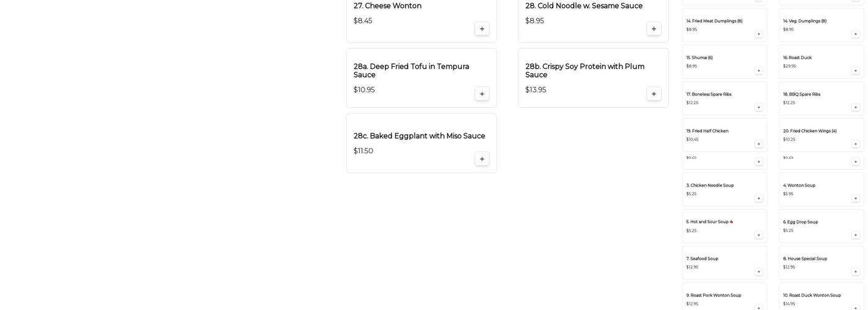Open 14. Fried Meat Dumplings (8) item
The image size is (868, 310).
tap(714, 21)
